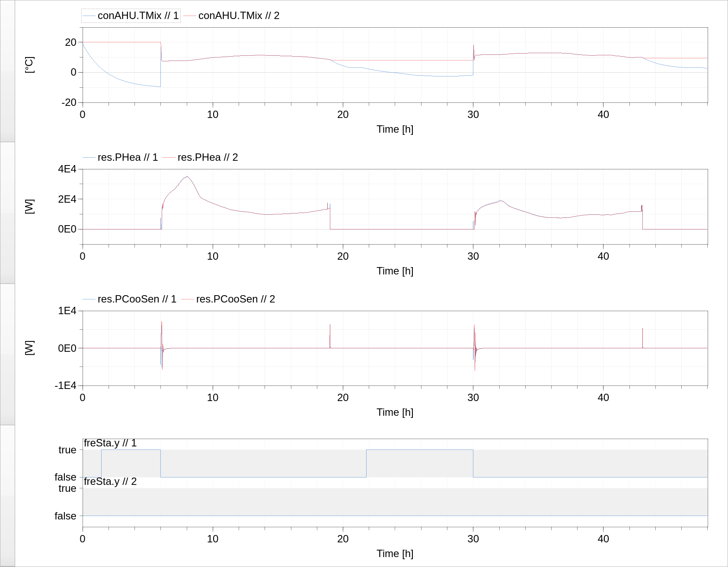The height and width of the screenshot is (567, 728).
Task: Click the freSta.y // 2 label on the boolean plot
Action: pos(110,481)
